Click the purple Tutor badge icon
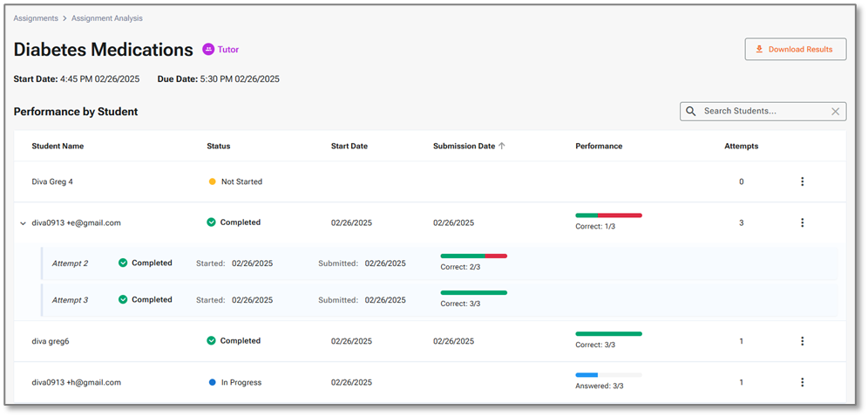 208,50
